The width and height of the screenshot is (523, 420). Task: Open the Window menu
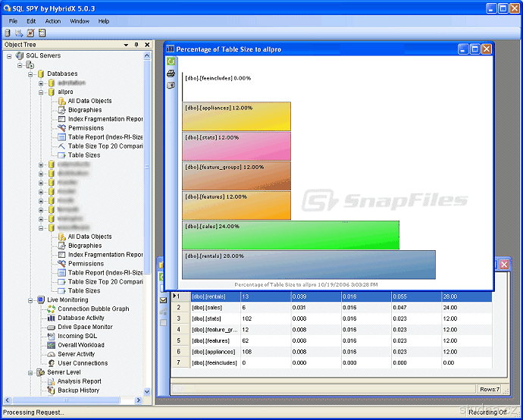pos(80,21)
